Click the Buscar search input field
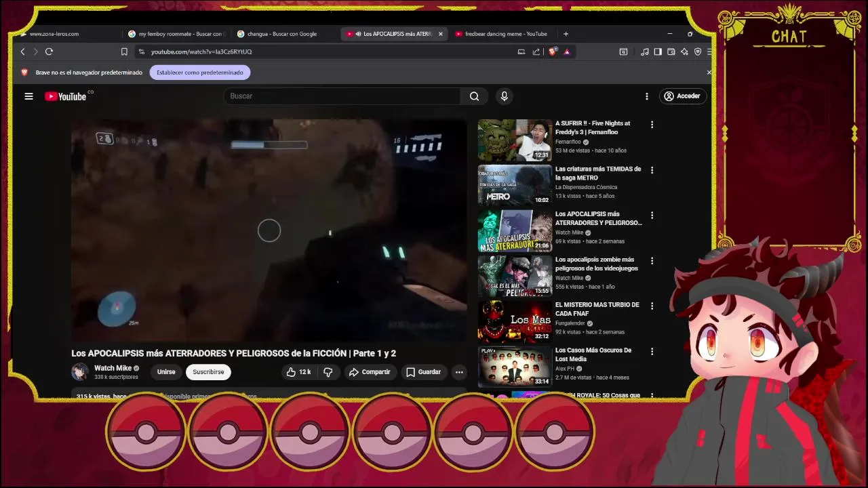868x488 pixels. click(342, 96)
